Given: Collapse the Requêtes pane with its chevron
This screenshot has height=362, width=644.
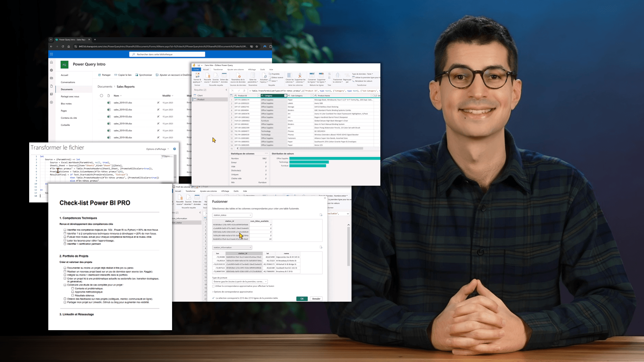Looking at the screenshot, I should tap(226, 90).
